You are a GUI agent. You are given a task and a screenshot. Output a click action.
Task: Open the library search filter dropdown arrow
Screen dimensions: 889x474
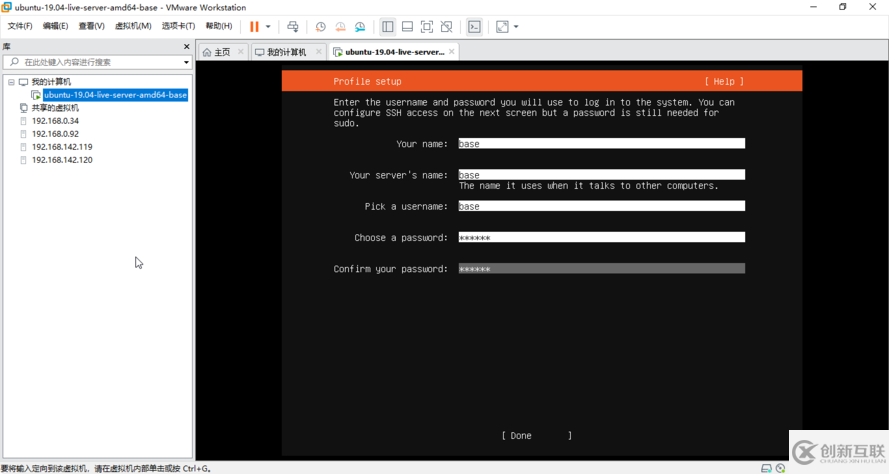[x=187, y=62]
